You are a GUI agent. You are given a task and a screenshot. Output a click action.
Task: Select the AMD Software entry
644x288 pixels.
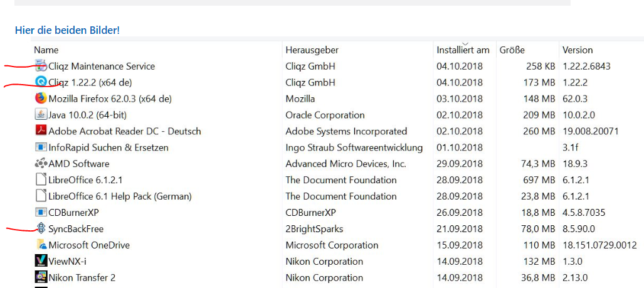(79, 164)
